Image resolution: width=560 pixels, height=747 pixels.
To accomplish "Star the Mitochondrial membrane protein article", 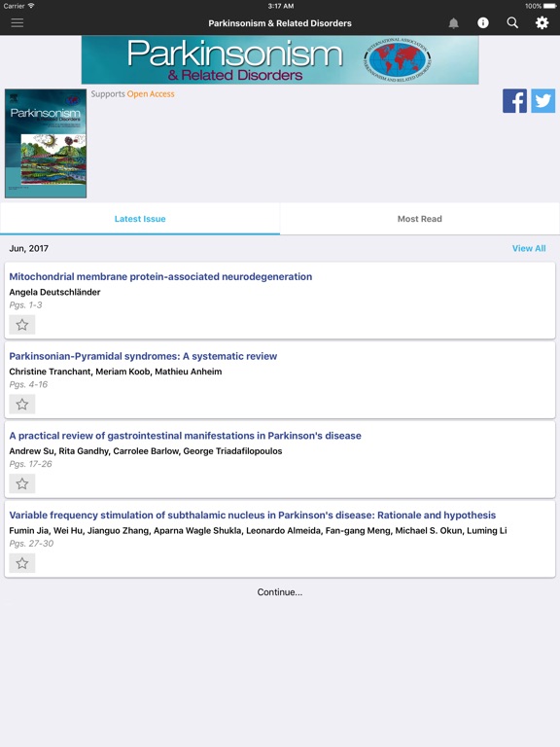I will [x=22, y=325].
